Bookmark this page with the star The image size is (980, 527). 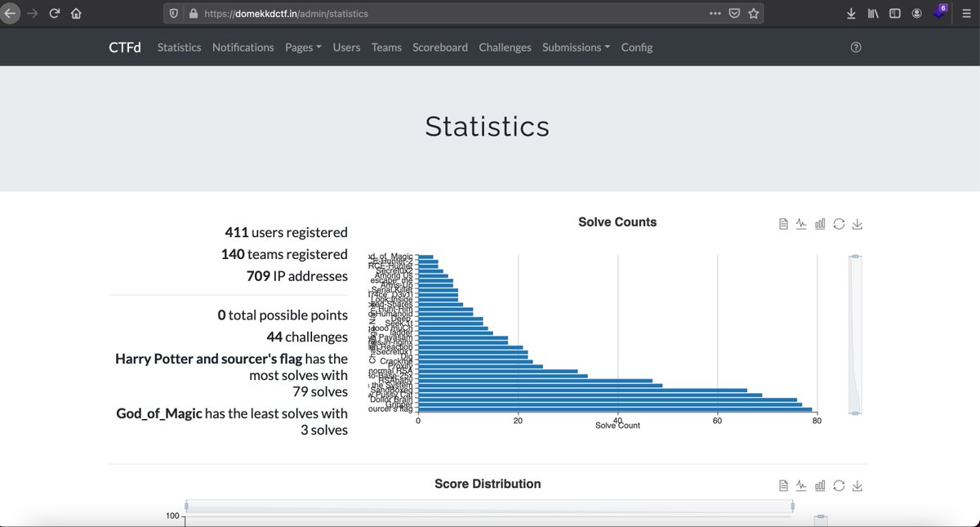click(753, 13)
